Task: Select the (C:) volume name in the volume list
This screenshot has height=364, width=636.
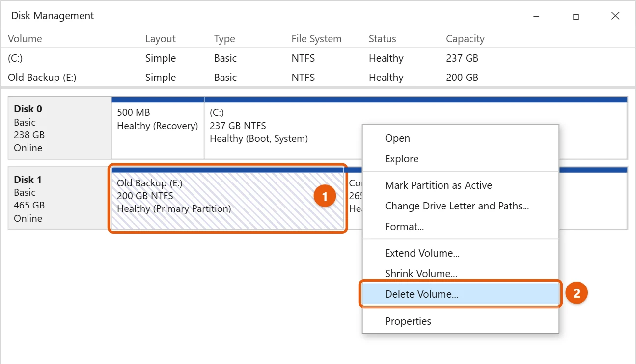Action: (x=15, y=58)
